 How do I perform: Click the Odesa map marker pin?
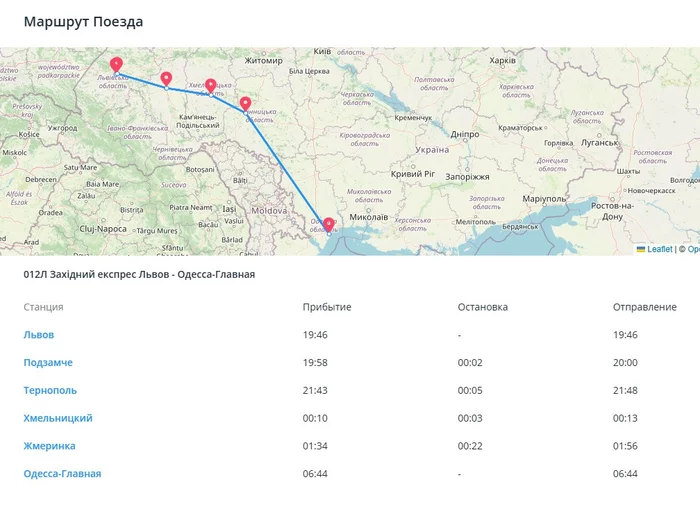(x=329, y=224)
